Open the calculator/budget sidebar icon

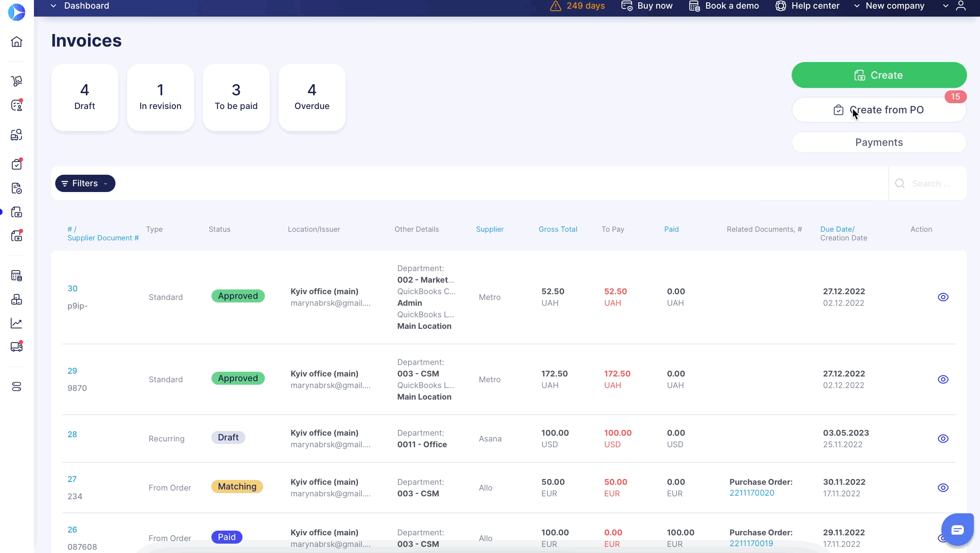16,275
